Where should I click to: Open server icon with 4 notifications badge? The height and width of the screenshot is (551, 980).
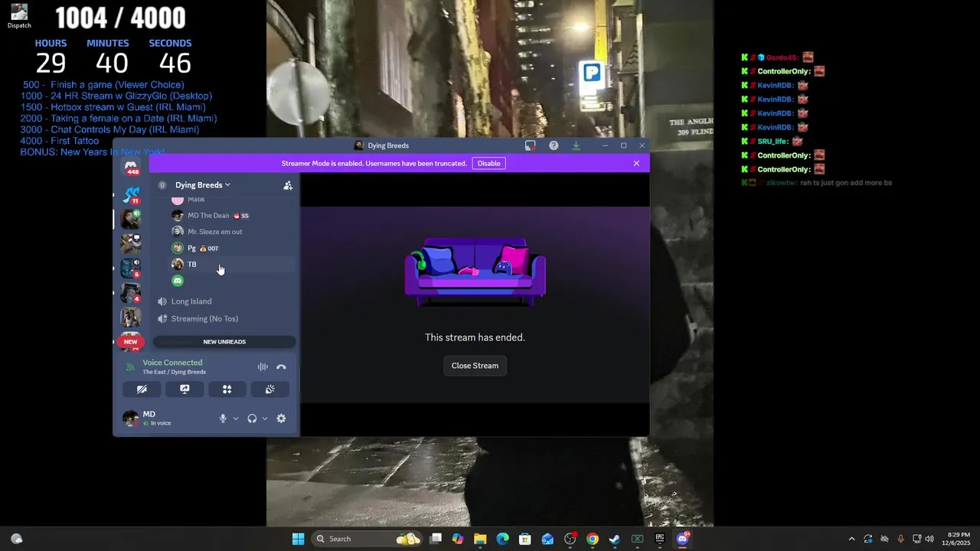coord(131,292)
